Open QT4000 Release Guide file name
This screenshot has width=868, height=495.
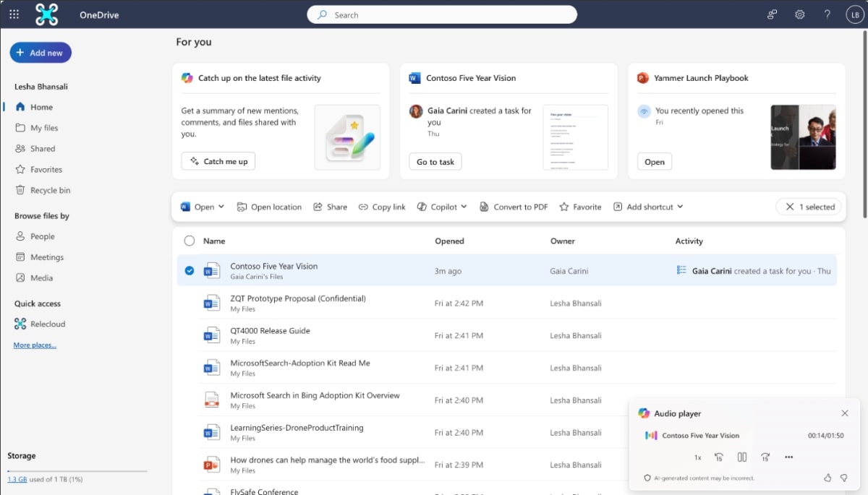coord(270,331)
